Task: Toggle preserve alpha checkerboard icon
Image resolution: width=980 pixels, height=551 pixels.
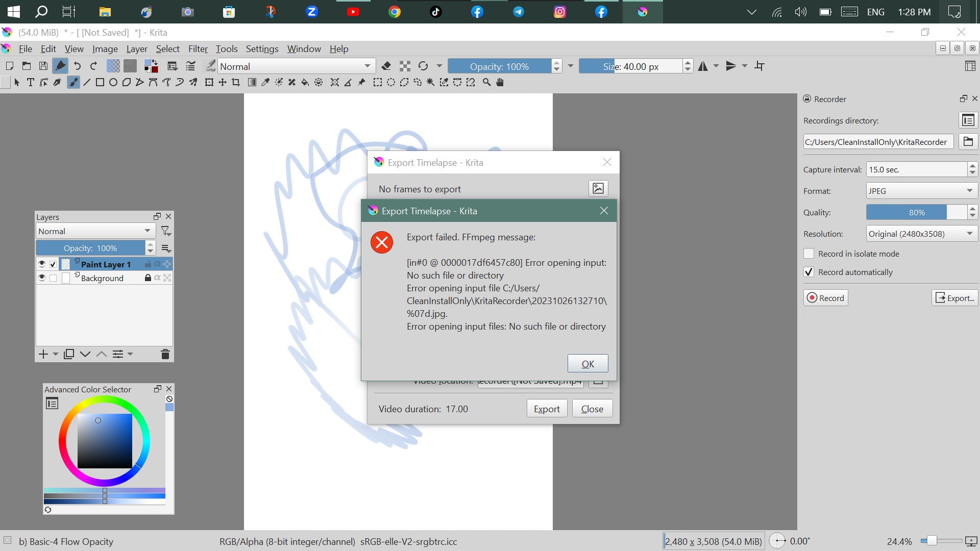Action: pyautogui.click(x=405, y=66)
